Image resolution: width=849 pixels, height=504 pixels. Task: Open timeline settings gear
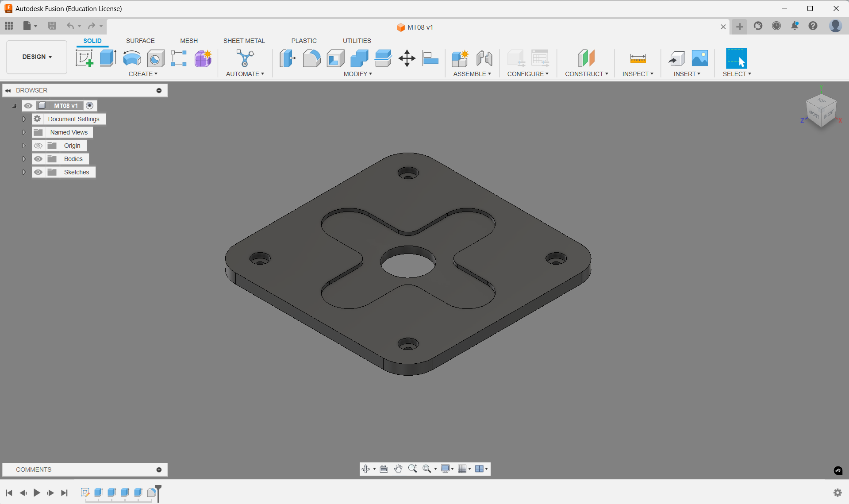(x=837, y=492)
